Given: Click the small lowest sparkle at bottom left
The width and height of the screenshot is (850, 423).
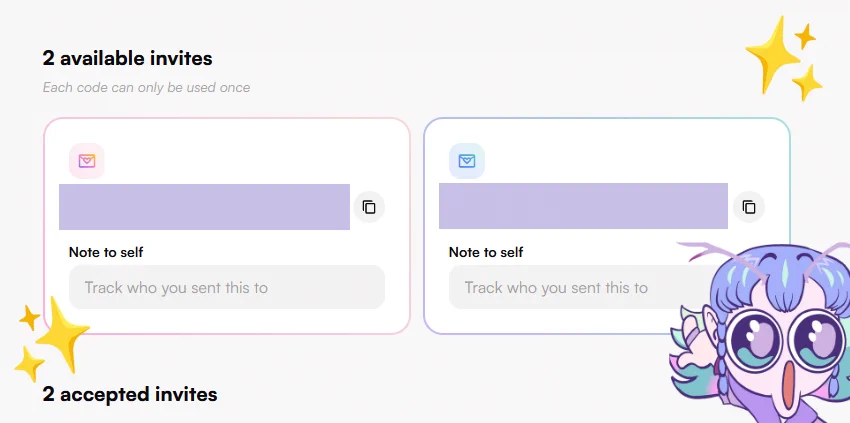Looking at the screenshot, I should click(29, 363).
